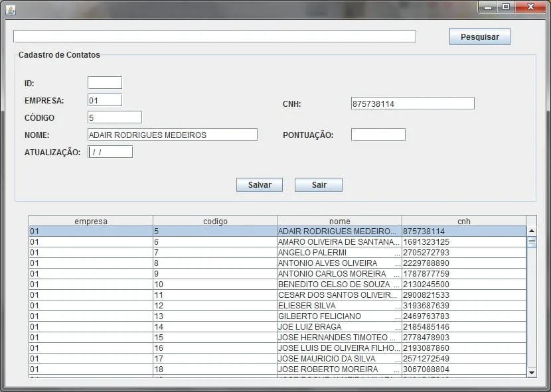This screenshot has width=551, height=392.
Task: Click the EMPRESA field containing 01
Action: click(105, 100)
